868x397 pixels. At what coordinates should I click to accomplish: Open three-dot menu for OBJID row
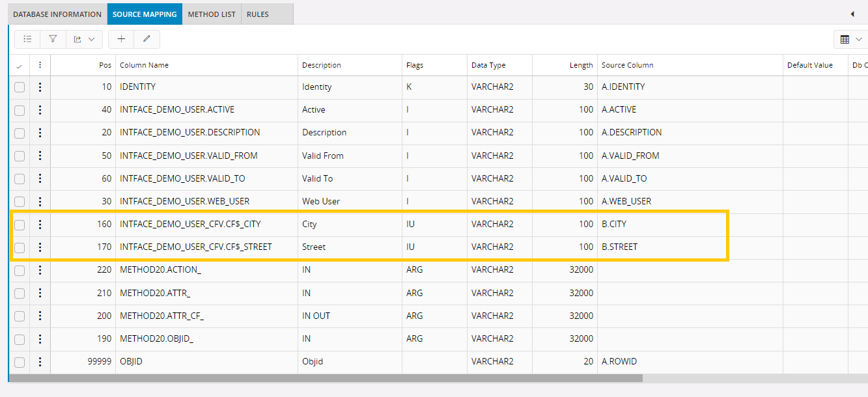coord(40,362)
